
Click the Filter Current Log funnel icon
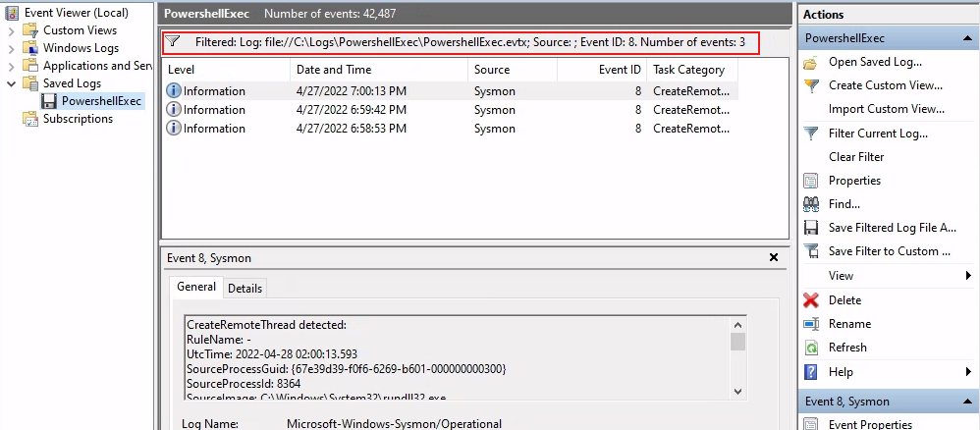coord(811,134)
